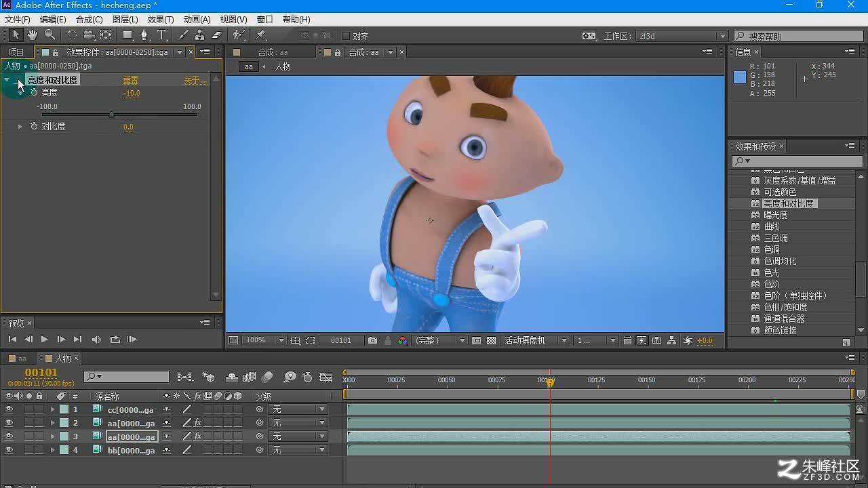Select the Rotation tool
Image resolution: width=868 pixels, height=488 pixels.
[x=72, y=35]
